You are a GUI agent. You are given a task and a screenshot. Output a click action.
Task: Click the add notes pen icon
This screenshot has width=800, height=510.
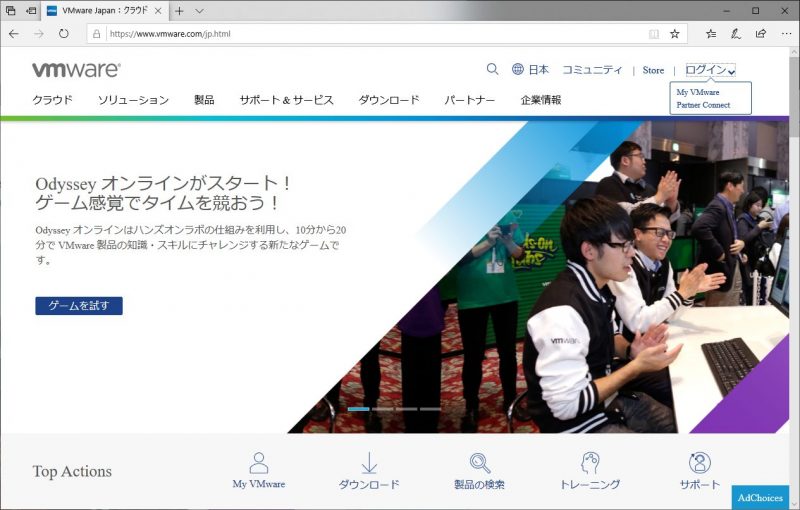(x=735, y=34)
